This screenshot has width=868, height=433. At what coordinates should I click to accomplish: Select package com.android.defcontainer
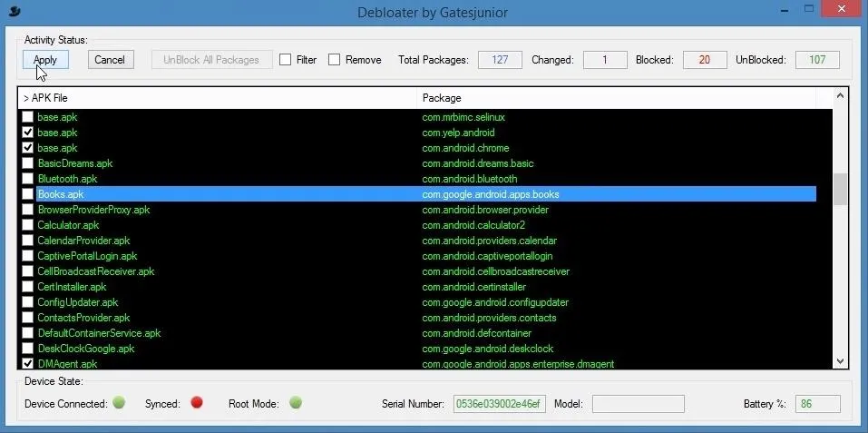click(476, 333)
